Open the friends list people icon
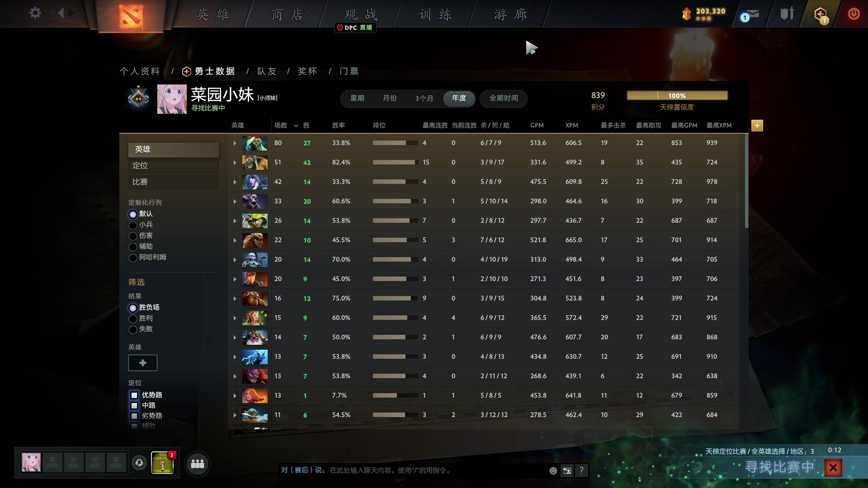This screenshot has width=868, height=488. tap(197, 464)
